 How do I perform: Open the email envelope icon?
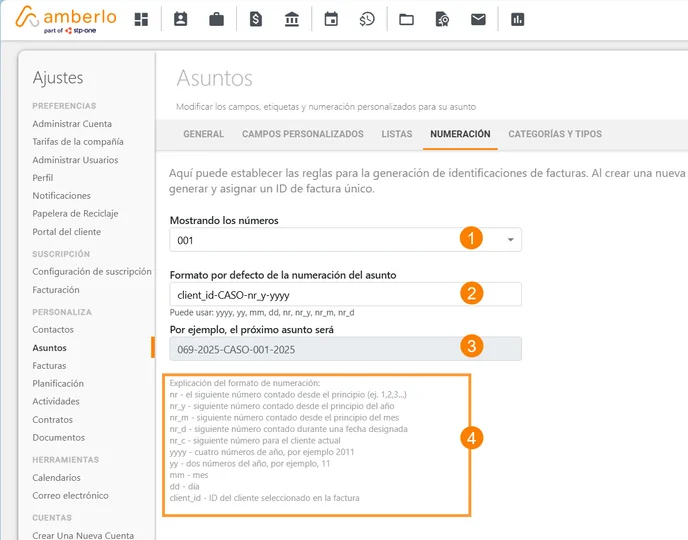(x=478, y=19)
